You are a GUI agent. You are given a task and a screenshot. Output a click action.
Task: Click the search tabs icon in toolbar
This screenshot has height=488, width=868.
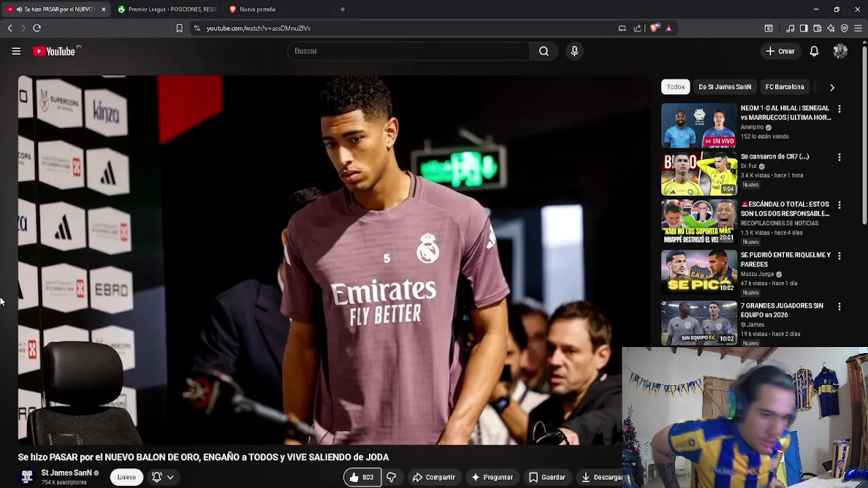(x=768, y=28)
